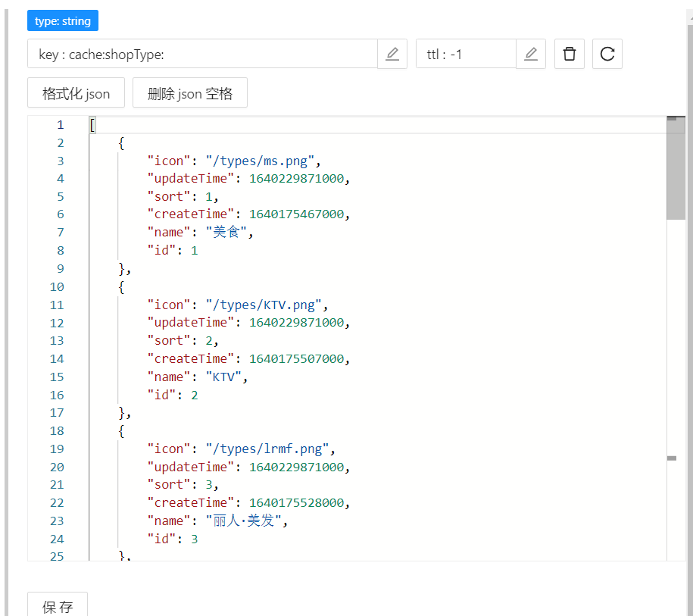Click the pencil icon beside the key field
The image size is (693, 616).
[x=392, y=54]
